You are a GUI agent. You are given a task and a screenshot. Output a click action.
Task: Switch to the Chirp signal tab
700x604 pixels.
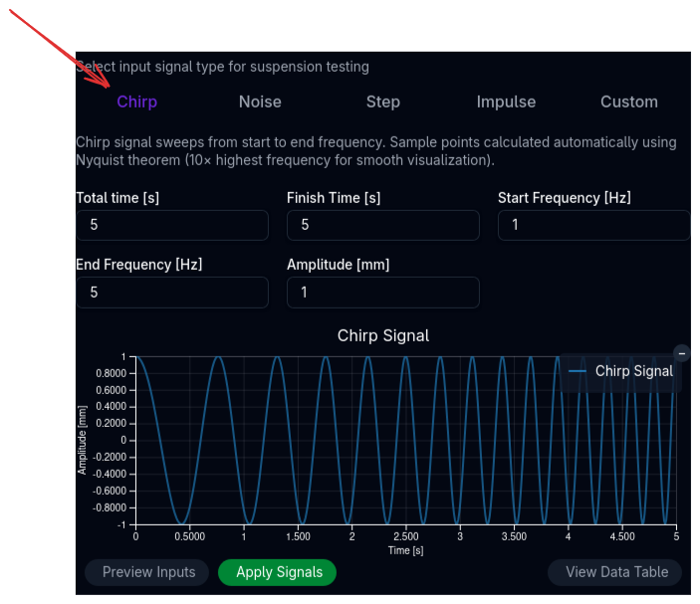(136, 101)
